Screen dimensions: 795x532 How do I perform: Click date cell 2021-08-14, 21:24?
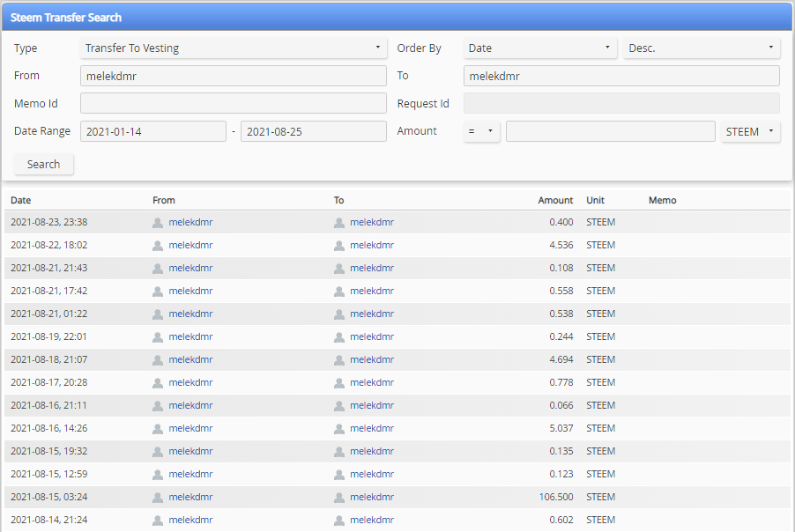(x=48, y=520)
